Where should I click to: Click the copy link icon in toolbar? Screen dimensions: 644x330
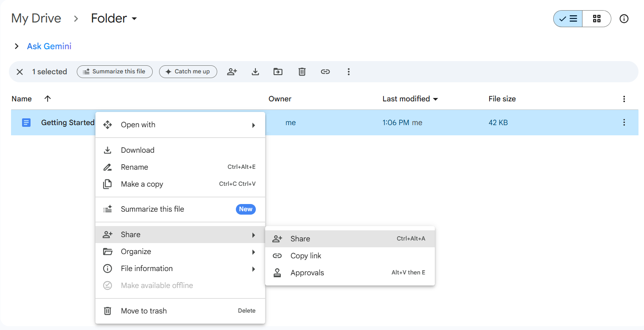coord(325,72)
